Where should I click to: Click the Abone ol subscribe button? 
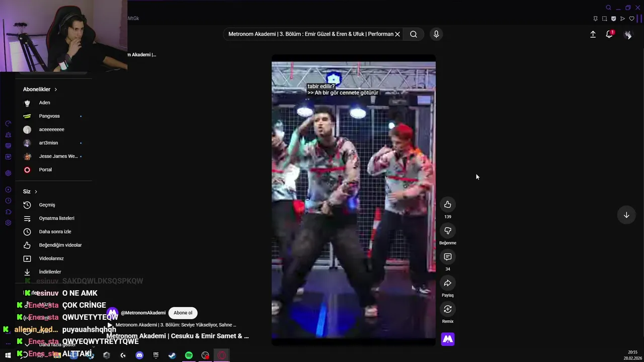[x=183, y=313]
